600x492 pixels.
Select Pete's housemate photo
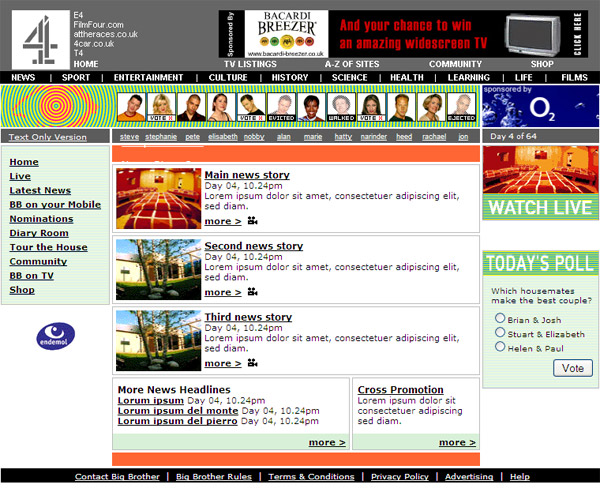point(191,108)
